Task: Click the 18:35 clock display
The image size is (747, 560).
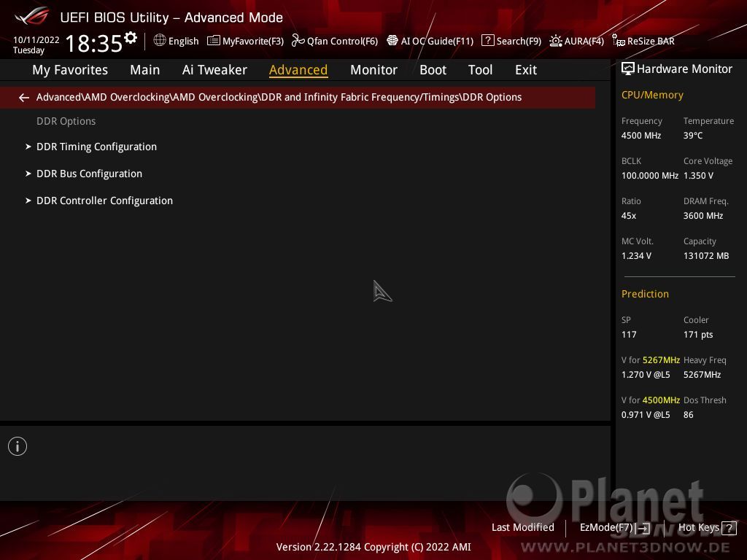Action: pos(94,43)
